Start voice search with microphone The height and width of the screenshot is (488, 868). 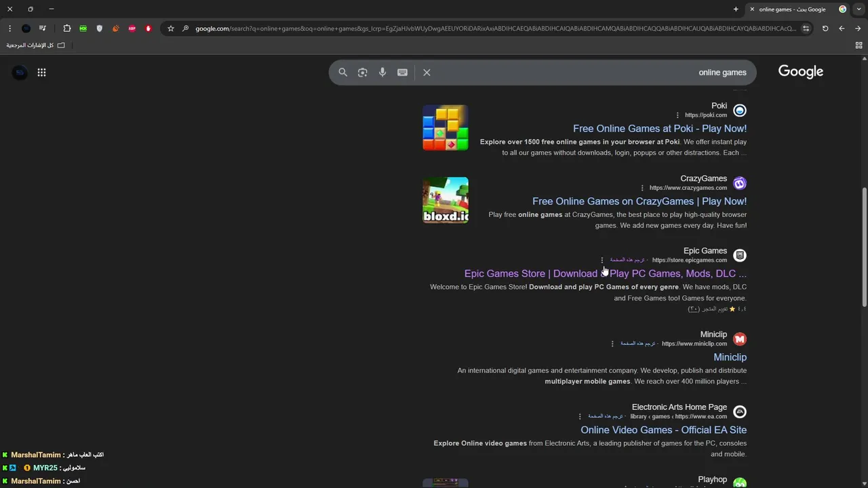tap(382, 73)
